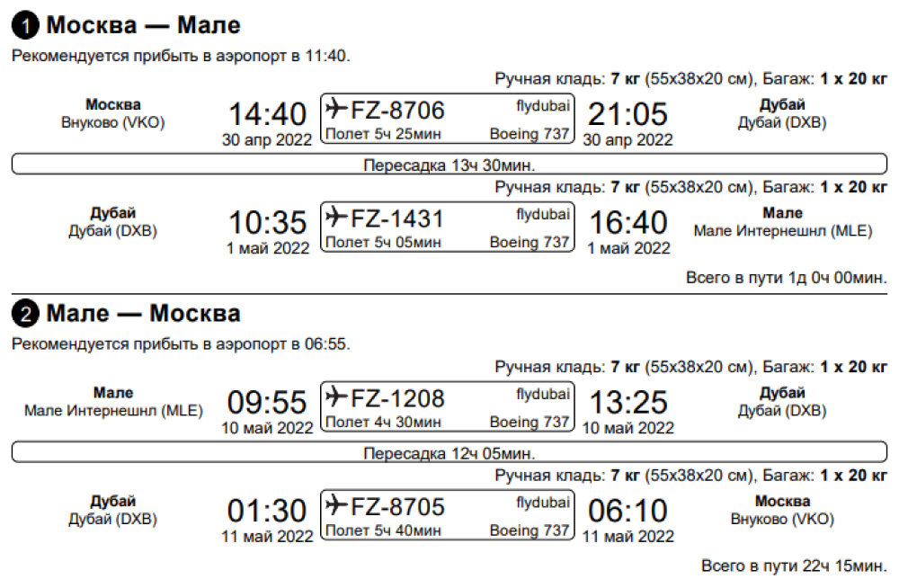This screenshot has height=588, width=899.
Task: Click the airplane icon next to FZ-8705
Action: 336,505
